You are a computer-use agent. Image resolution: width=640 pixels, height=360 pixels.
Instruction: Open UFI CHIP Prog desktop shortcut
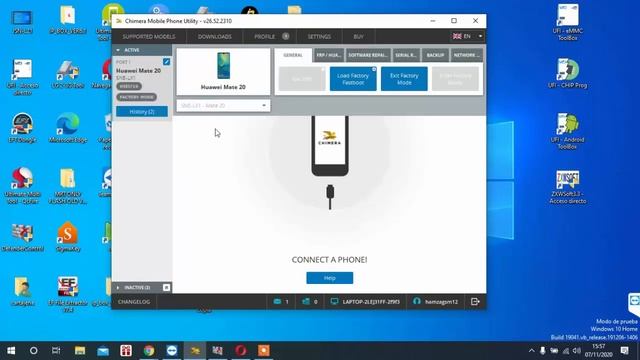coord(568,73)
